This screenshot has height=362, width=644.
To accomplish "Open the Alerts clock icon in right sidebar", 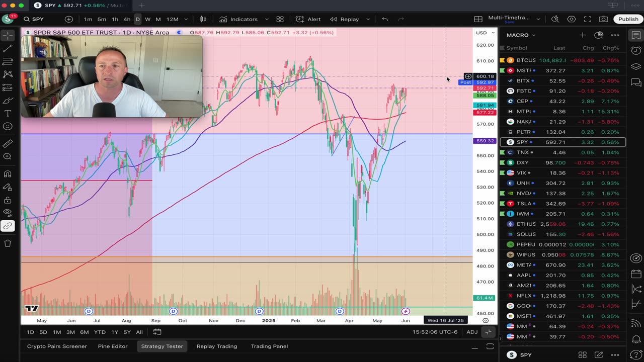I will coord(636,51).
